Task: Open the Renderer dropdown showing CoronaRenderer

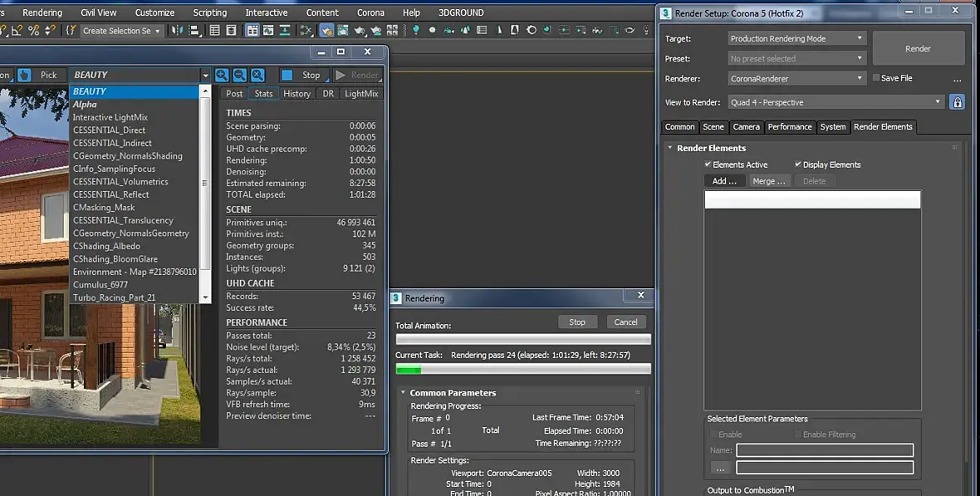Action: pos(796,78)
